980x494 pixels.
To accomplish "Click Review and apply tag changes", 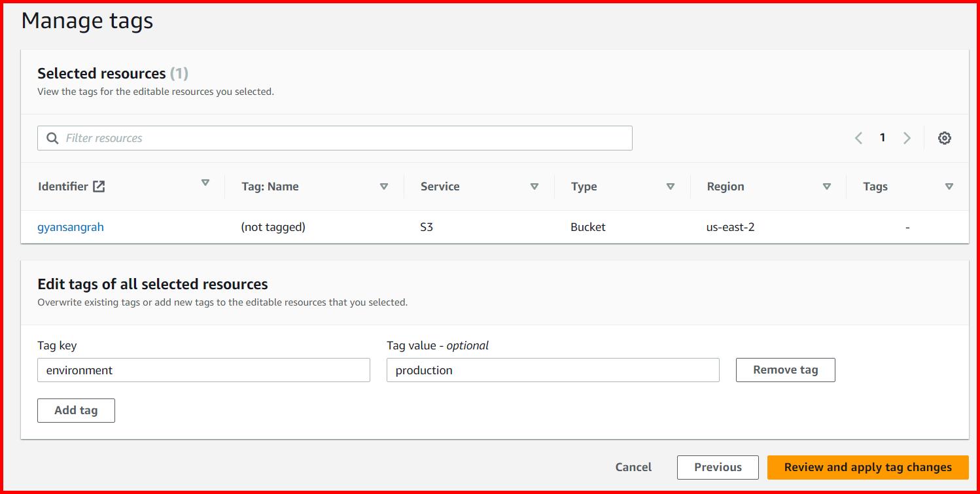I will pos(867,467).
